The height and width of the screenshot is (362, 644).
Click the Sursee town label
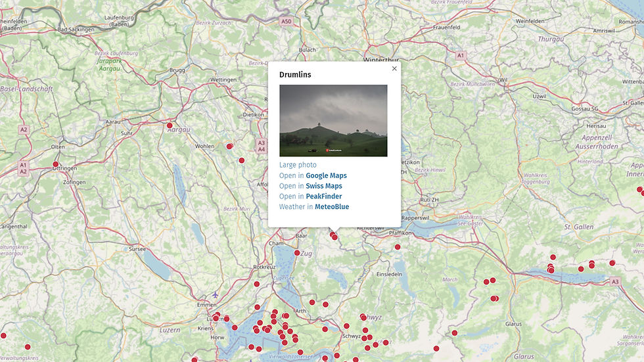pyautogui.click(x=137, y=249)
